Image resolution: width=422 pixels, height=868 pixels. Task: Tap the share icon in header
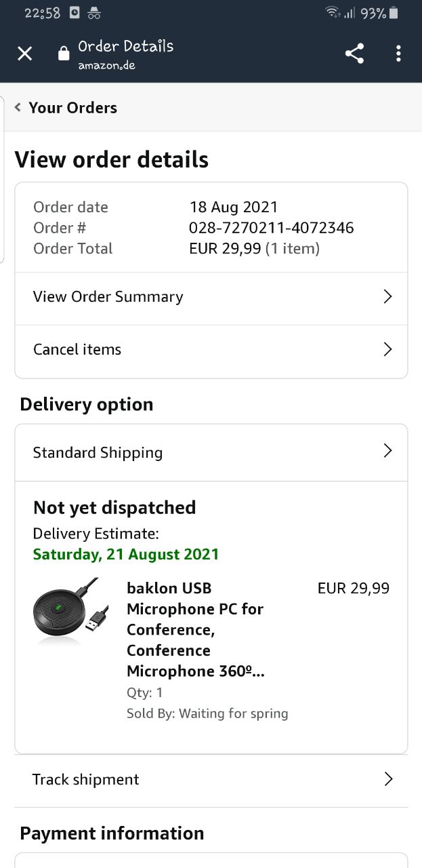pos(354,54)
